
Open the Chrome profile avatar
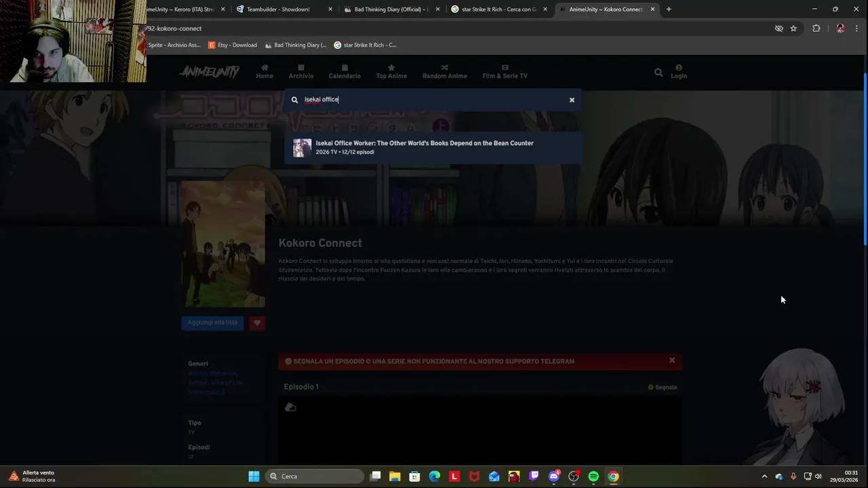[840, 28]
